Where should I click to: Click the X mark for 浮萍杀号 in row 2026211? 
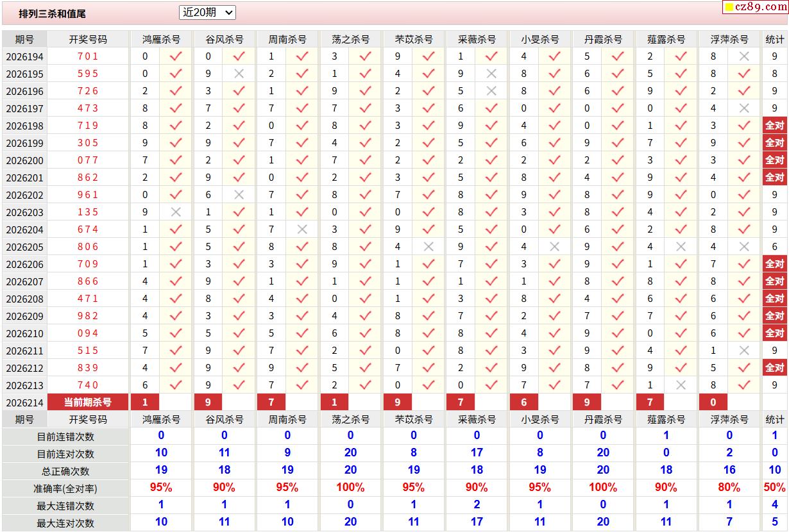tap(744, 351)
